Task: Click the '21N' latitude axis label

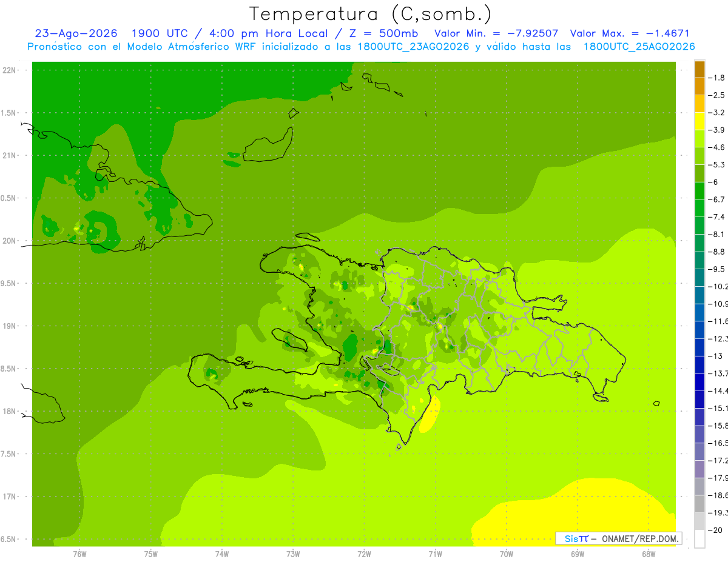Action: [x=9, y=156]
